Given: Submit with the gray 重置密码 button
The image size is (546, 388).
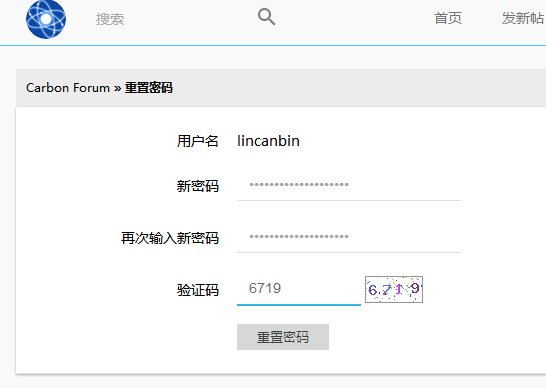Looking at the screenshot, I should point(283,337).
